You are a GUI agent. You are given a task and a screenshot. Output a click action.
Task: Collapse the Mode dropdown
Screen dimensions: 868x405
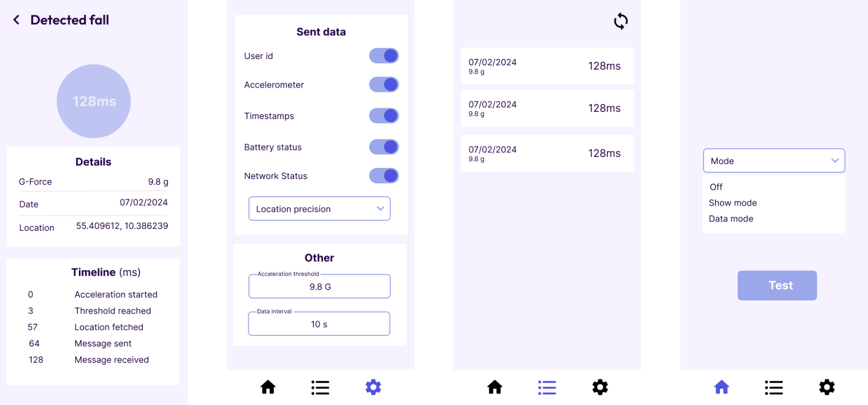(774, 161)
